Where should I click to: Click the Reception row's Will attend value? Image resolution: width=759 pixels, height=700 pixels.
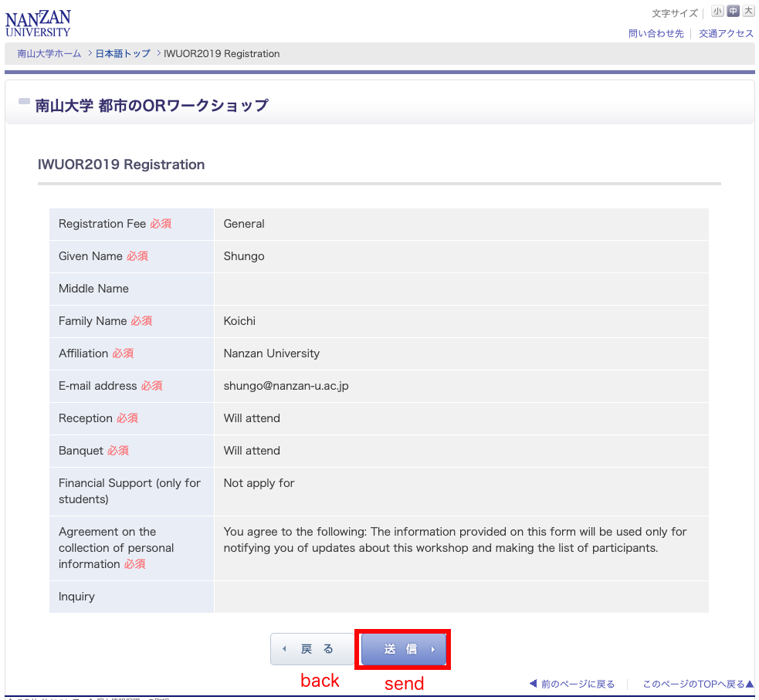tap(252, 418)
